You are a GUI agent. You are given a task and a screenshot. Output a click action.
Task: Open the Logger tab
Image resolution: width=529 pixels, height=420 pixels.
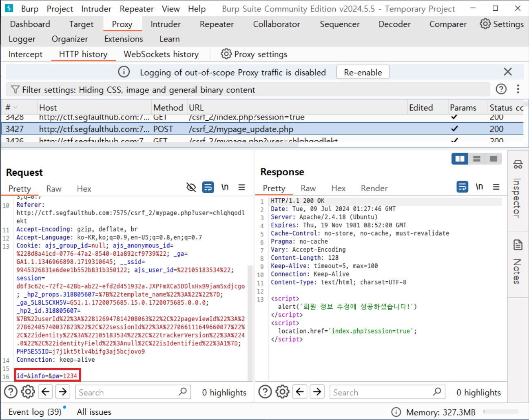(22, 39)
